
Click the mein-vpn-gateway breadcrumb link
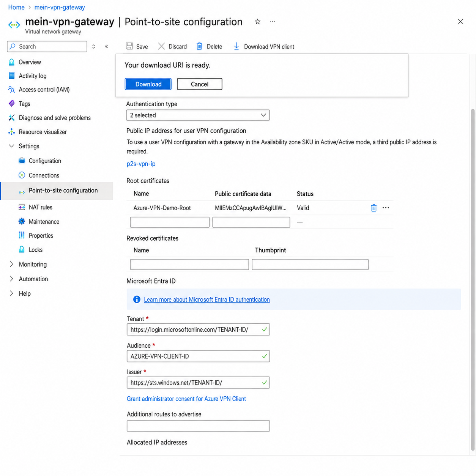click(x=60, y=7)
